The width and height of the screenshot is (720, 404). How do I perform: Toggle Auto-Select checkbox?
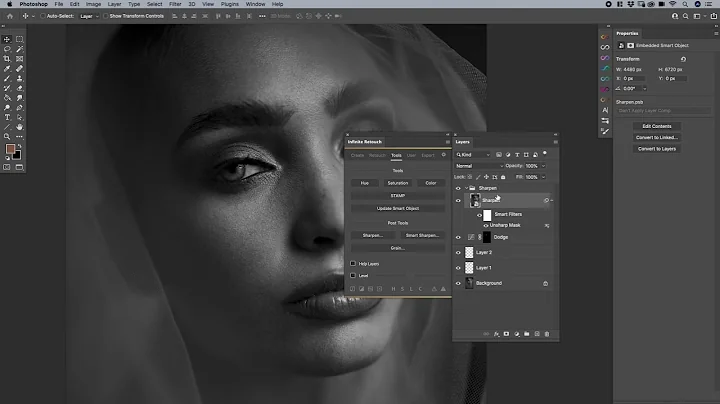click(43, 16)
